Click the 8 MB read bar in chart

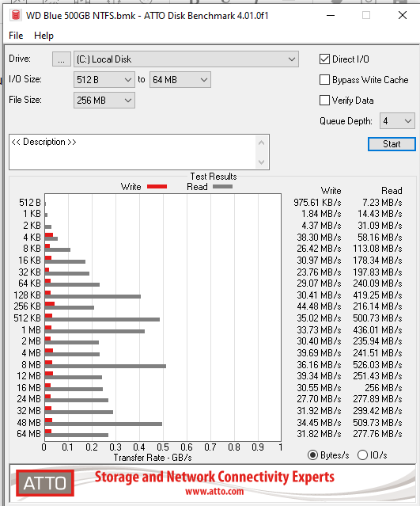[105, 366]
